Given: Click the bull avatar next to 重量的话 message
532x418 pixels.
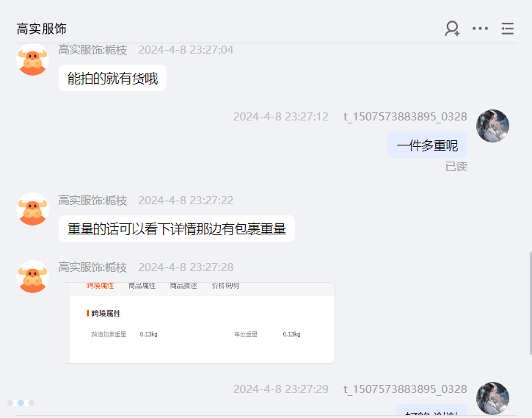Looking at the screenshot, I should [x=32, y=209].
